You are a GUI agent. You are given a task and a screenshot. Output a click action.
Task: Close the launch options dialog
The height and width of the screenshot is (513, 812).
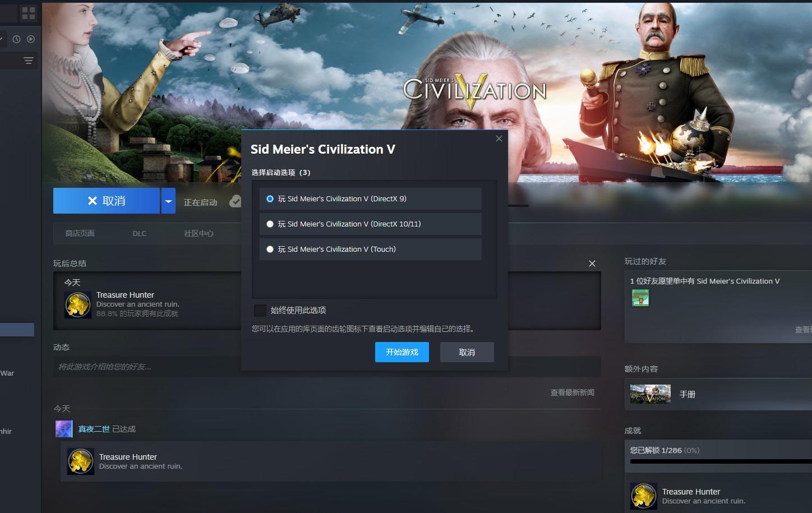499,138
